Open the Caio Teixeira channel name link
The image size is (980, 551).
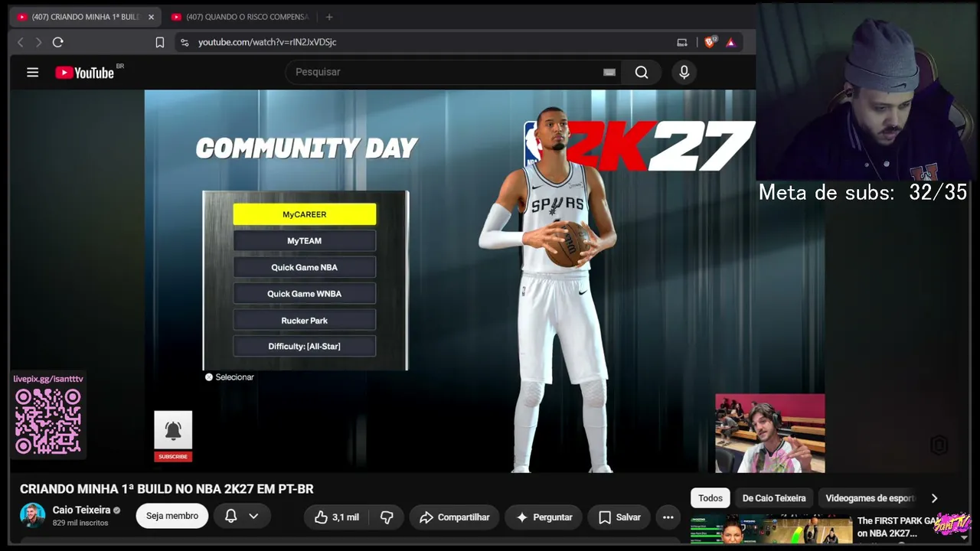click(x=81, y=510)
